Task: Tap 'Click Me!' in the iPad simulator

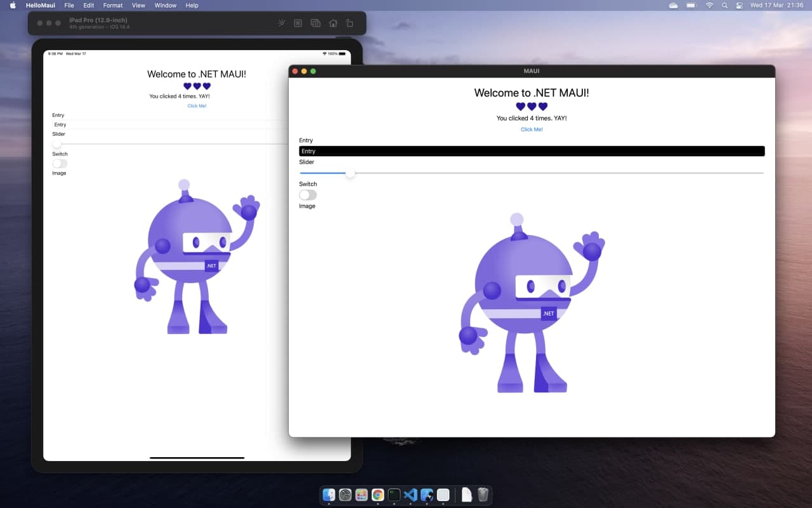Action: (x=197, y=106)
